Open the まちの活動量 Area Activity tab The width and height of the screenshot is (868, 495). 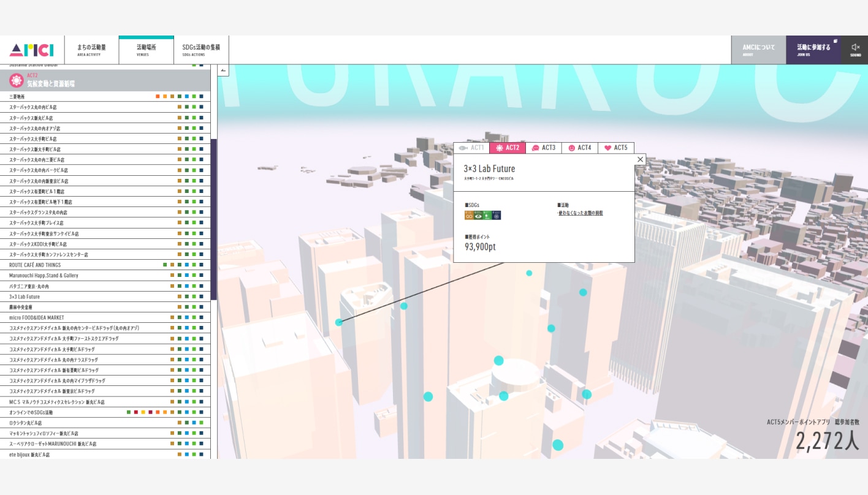pos(91,50)
